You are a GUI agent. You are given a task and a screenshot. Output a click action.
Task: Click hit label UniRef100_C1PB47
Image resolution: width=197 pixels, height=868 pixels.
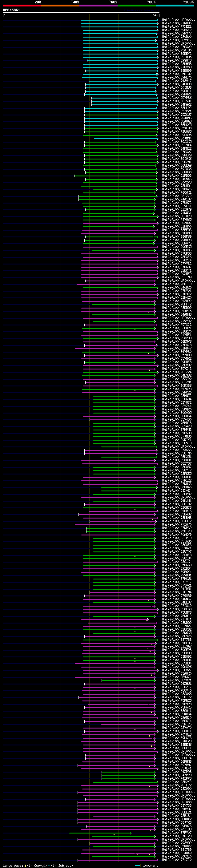coord(177,349)
